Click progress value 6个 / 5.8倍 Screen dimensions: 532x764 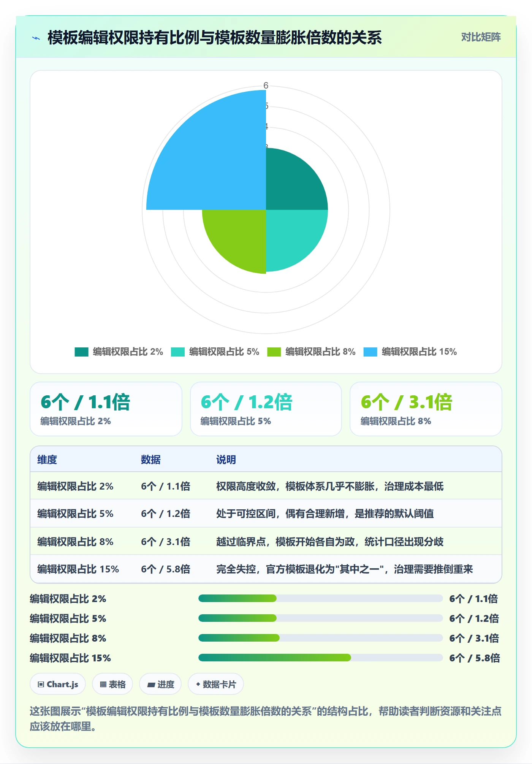pyautogui.click(x=475, y=658)
